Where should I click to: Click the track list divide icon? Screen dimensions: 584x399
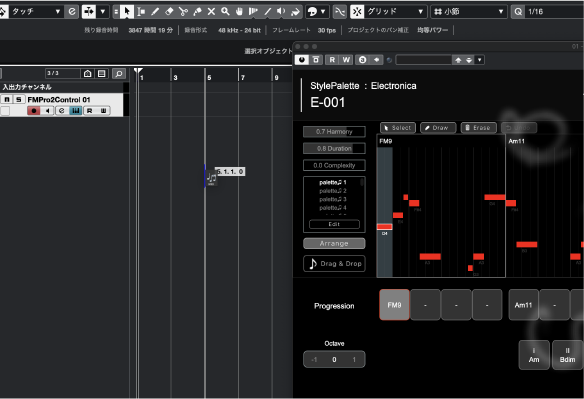[101, 73]
